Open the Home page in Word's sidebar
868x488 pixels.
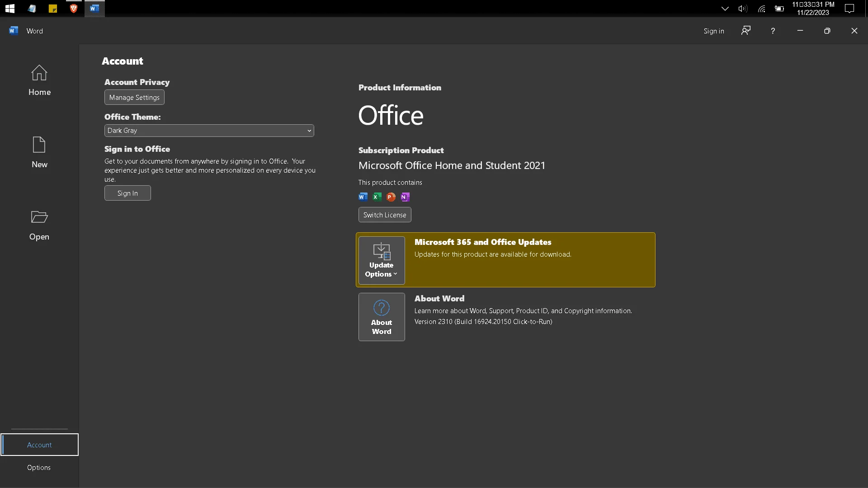pyautogui.click(x=39, y=80)
